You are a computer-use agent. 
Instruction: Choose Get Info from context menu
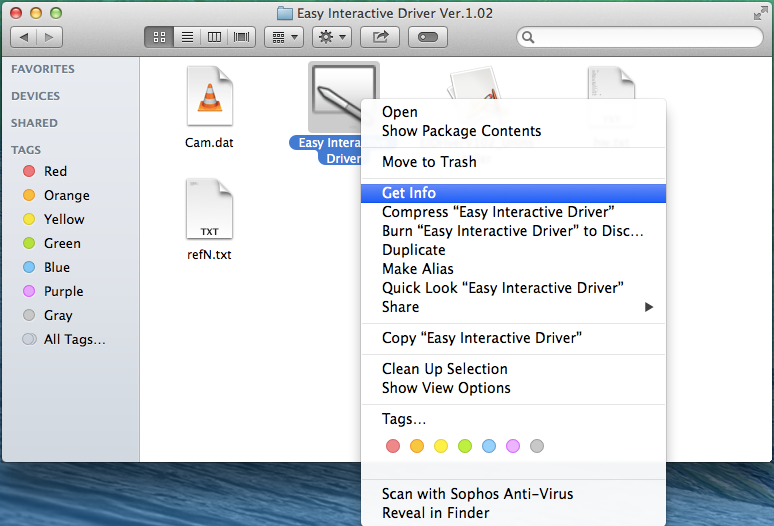pos(409,193)
